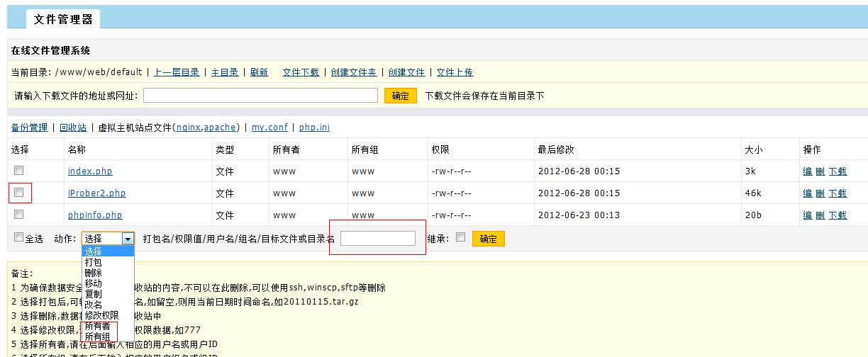This screenshot has height=357, width=868.
Task: Select the iProber2.php row checkbox
Action: 19,193
